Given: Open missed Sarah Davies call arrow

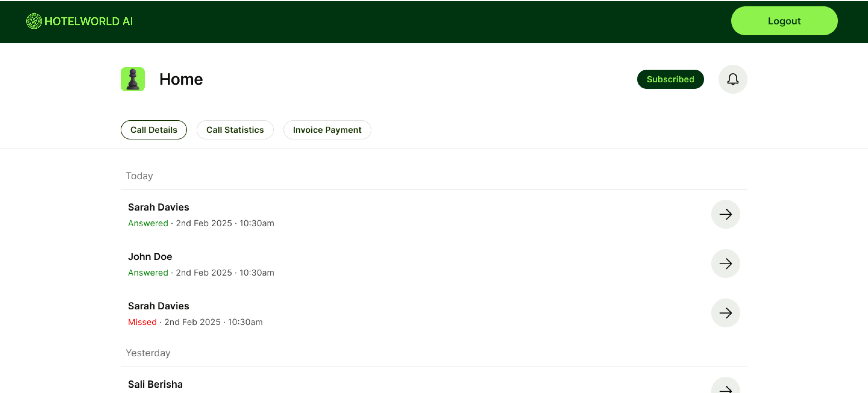Looking at the screenshot, I should (x=725, y=313).
